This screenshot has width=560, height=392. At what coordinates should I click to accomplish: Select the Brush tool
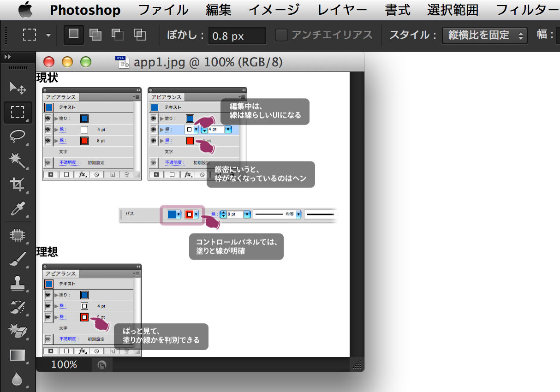pos(18,260)
